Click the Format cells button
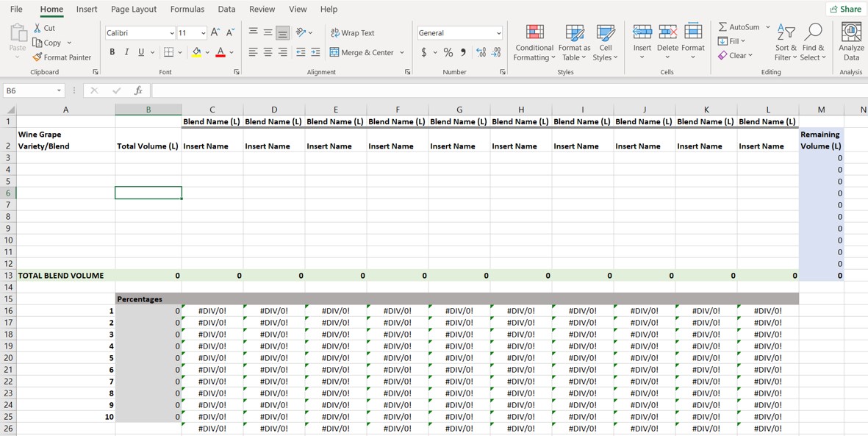This screenshot has width=868, height=436. pyautogui.click(x=693, y=42)
